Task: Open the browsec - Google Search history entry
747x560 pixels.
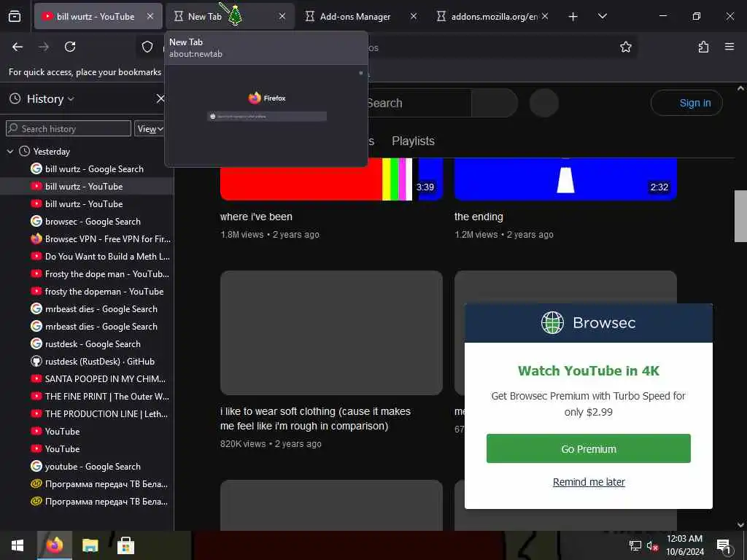Action: coord(87,222)
